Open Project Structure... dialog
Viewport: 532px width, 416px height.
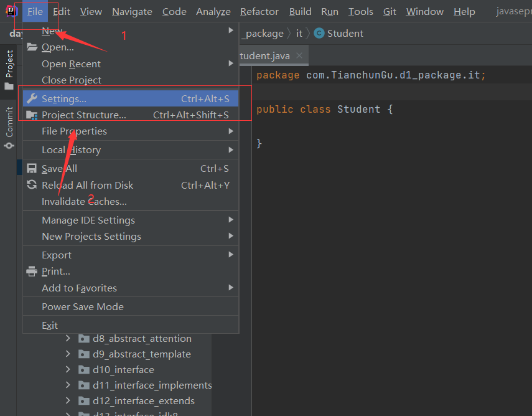(x=131, y=115)
